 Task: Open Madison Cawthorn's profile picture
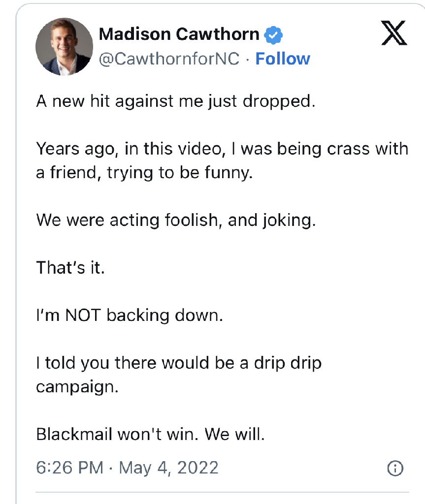[x=65, y=47]
